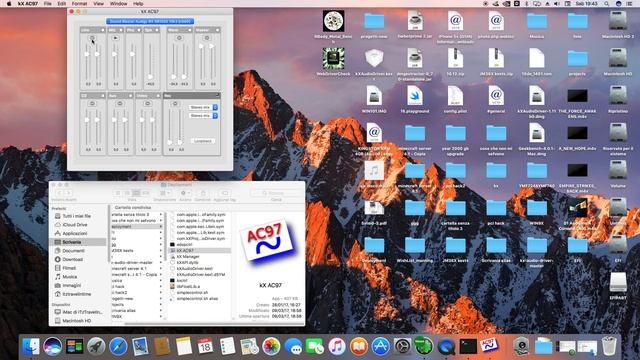The image size is (640, 360).
Task: Mute the Wave channel
Action: coord(179,38)
